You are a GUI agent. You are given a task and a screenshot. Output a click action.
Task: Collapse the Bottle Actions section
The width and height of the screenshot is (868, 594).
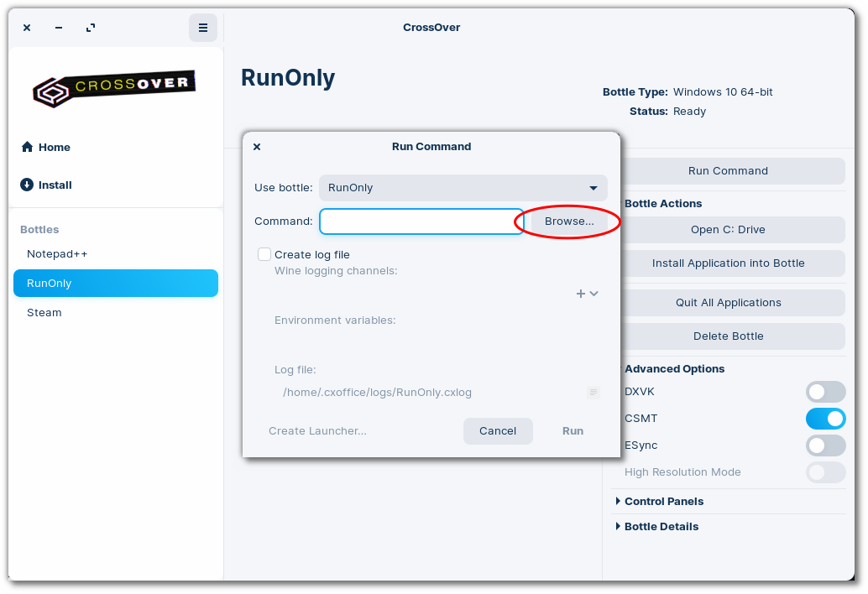coord(663,204)
